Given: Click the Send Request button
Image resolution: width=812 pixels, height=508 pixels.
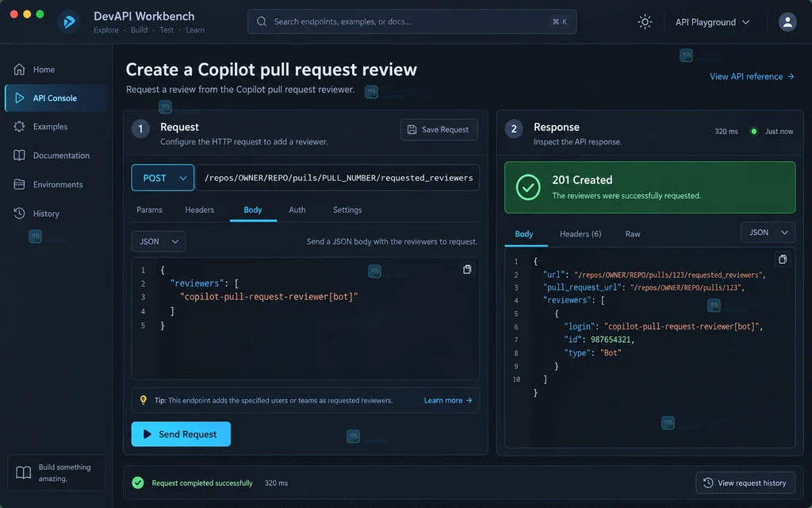Looking at the screenshot, I should (x=181, y=434).
